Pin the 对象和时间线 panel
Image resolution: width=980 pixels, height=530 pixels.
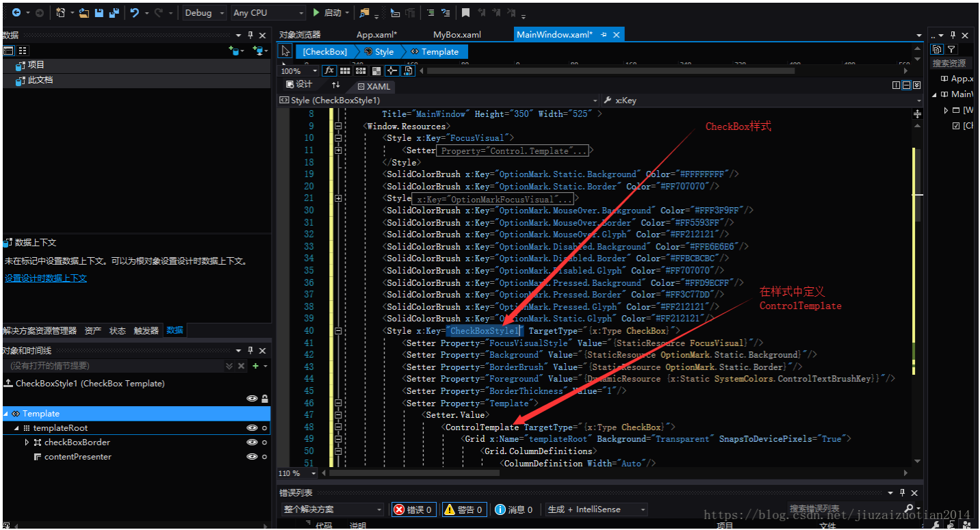click(x=250, y=350)
